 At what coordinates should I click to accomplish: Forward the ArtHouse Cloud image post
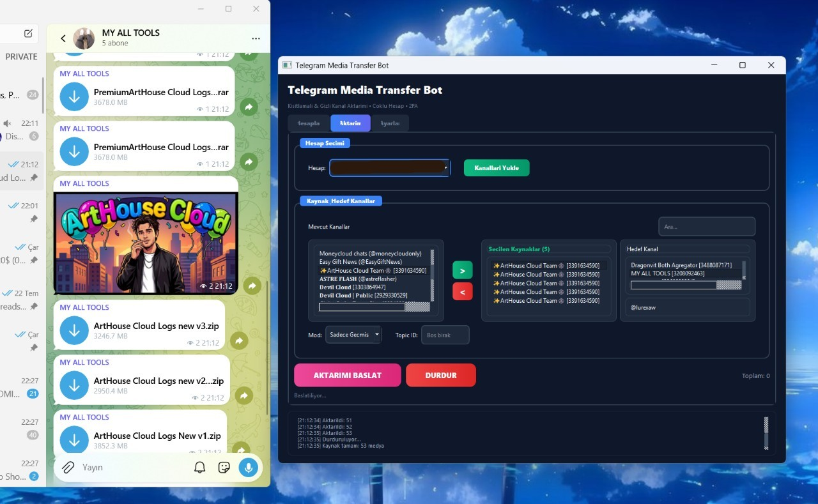tap(252, 286)
